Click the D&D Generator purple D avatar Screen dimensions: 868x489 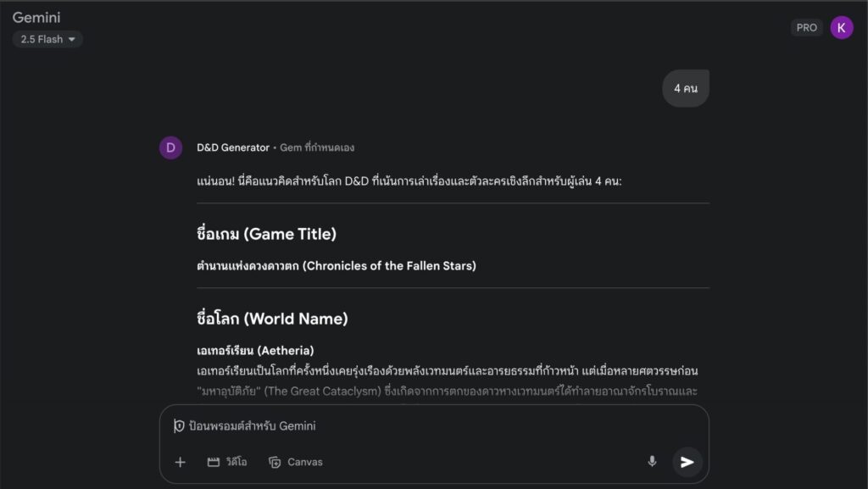point(170,147)
